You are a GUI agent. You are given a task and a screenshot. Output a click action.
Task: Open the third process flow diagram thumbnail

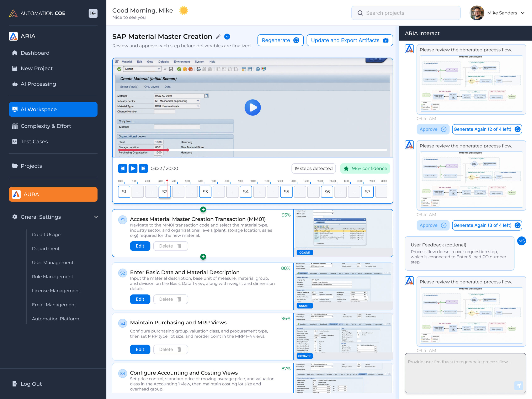coord(471,315)
